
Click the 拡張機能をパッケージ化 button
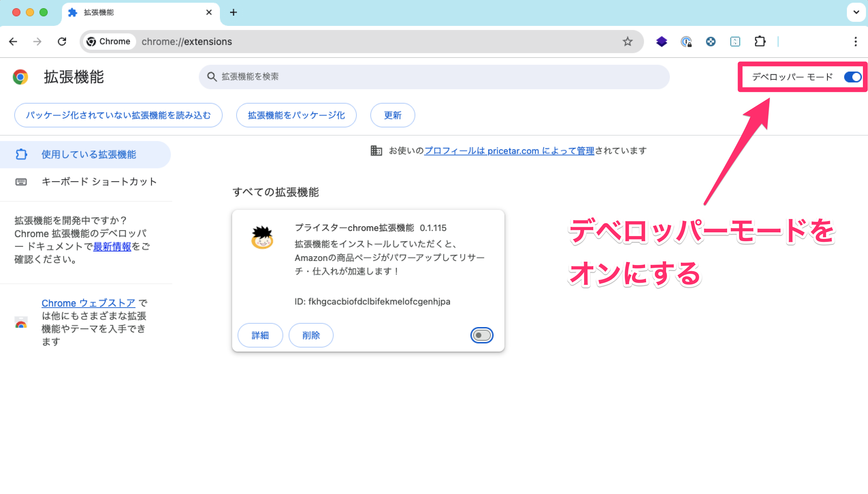click(x=296, y=115)
